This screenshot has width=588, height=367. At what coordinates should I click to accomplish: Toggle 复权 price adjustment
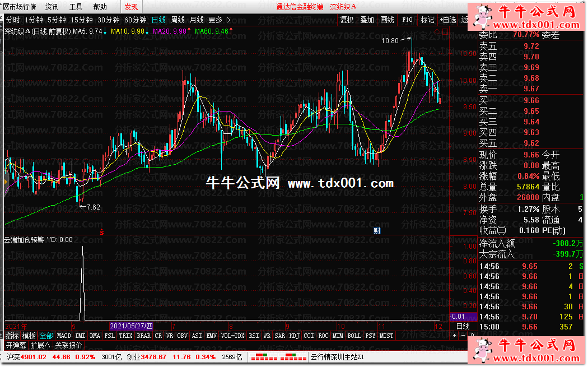coord(347,20)
